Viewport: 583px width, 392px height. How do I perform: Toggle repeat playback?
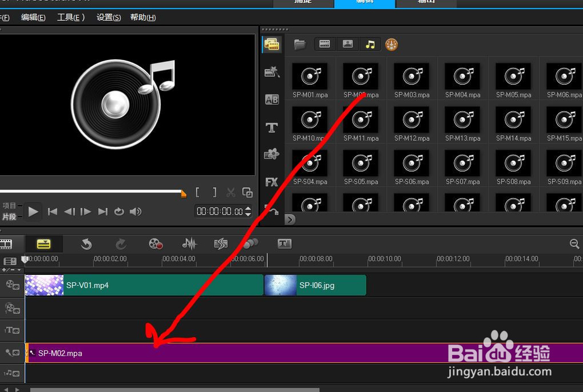point(119,212)
